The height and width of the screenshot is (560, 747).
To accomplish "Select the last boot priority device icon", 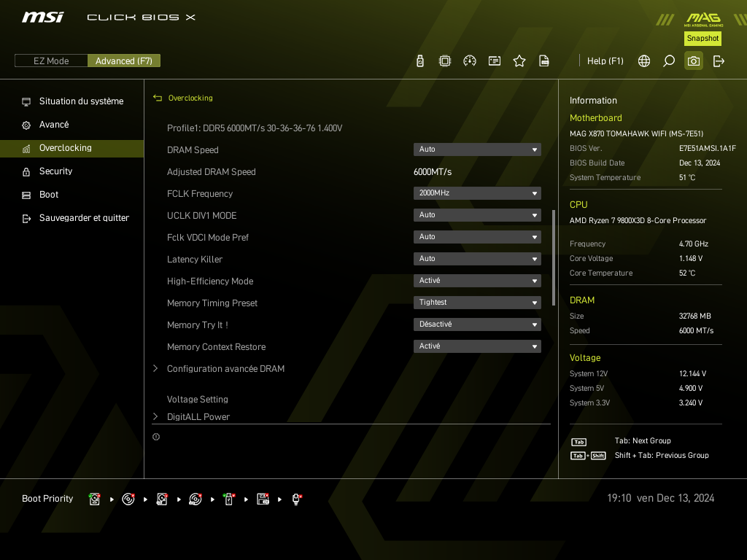I will tap(296, 499).
